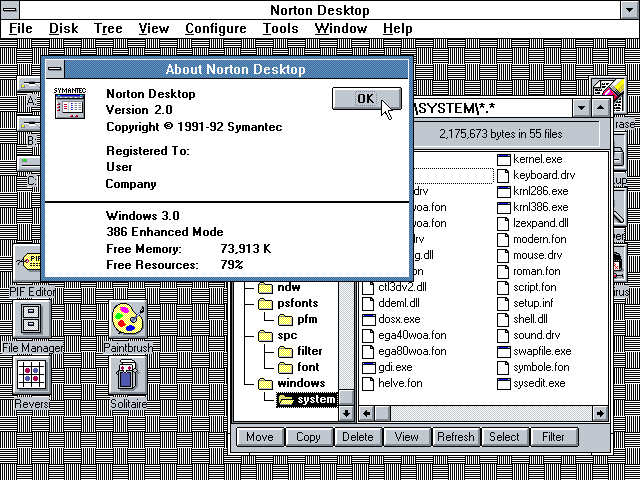
Task: Select ddeml.dll file icon
Action: [x=369, y=303]
